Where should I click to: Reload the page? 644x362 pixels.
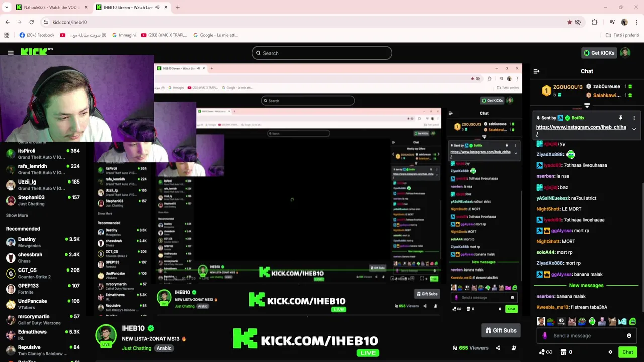pyautogui.click(x=31, y=22)
